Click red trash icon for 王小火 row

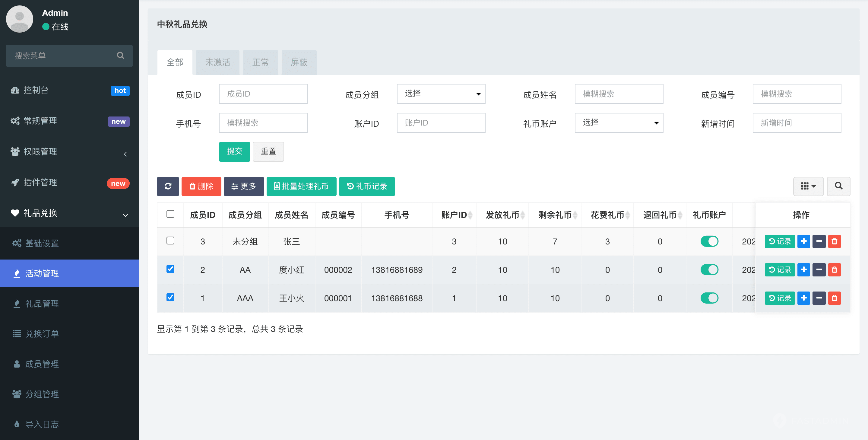coord(834,298)
